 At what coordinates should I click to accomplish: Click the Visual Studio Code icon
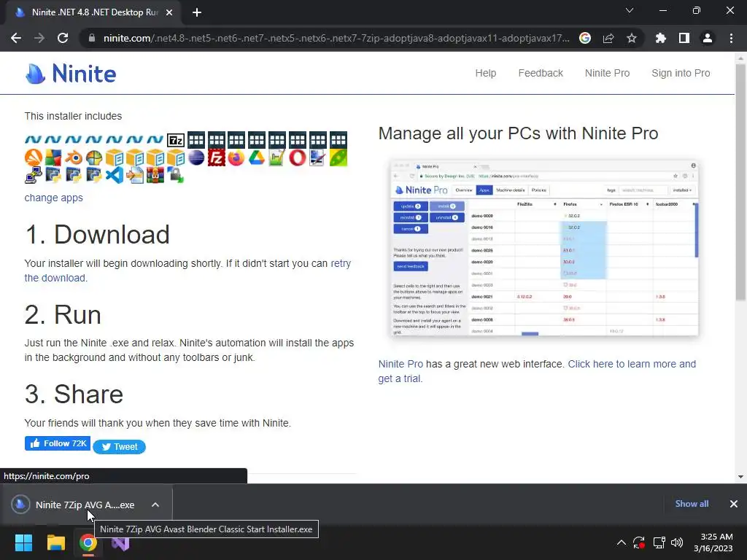[x=115, y=175]
